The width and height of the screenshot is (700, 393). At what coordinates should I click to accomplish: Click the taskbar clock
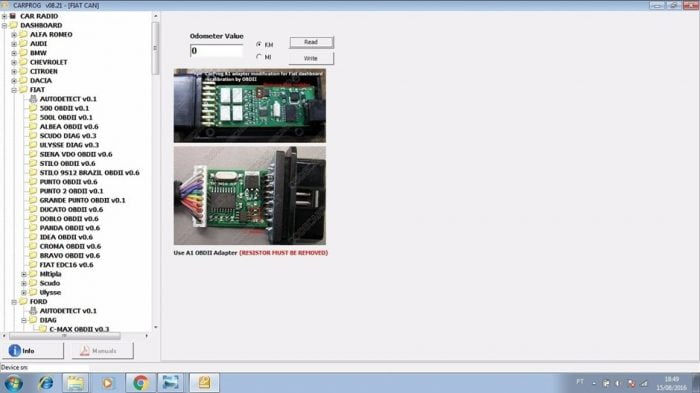tap(671, 383)
